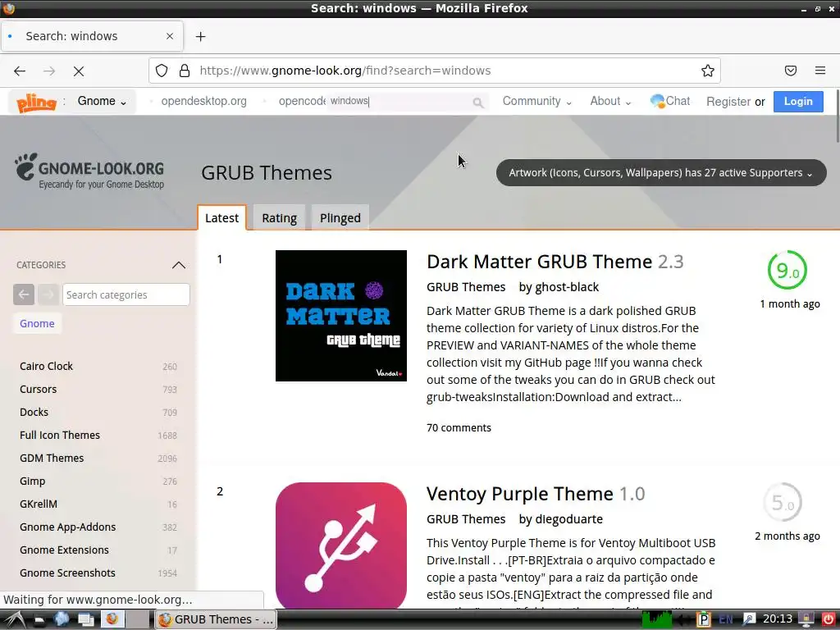840x630 pixels.
Task: Bookmark this page with the star icon
Action: coord(708,71)
